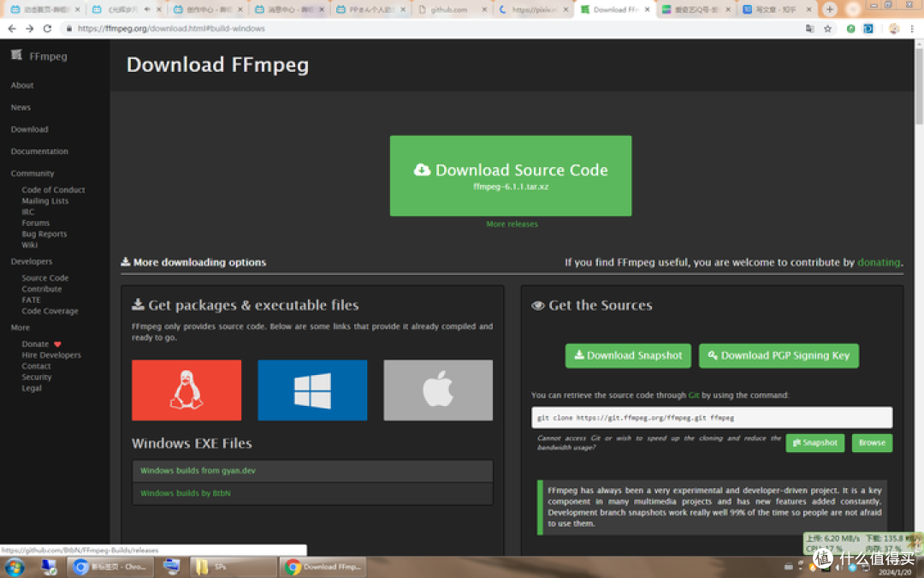The height and width of the screenshot is (578, 924).
Task: Click the git clone command text field
Action: click(x=711, y=418)
